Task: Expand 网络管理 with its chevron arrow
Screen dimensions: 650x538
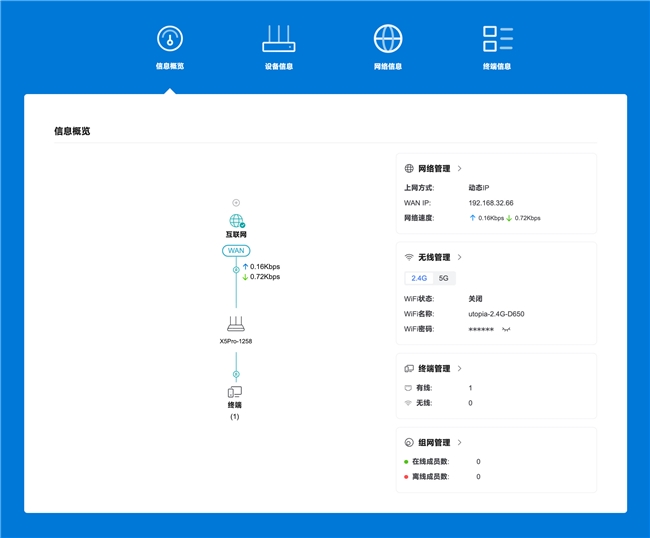Action: pyautogui.click(x=459, y=169)
